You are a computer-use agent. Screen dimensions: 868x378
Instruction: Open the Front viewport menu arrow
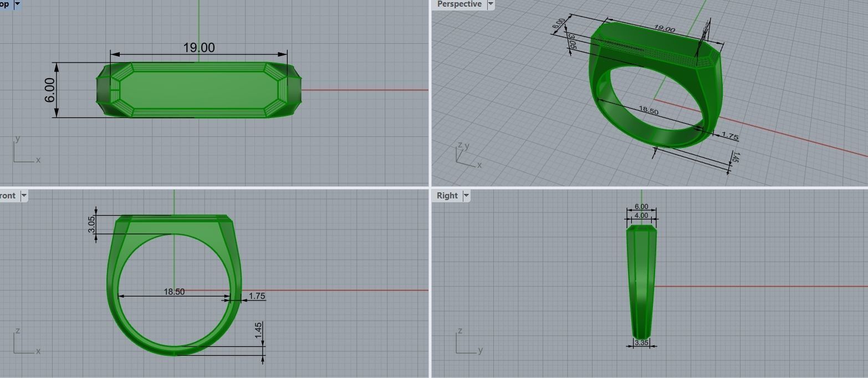[24, 196]
